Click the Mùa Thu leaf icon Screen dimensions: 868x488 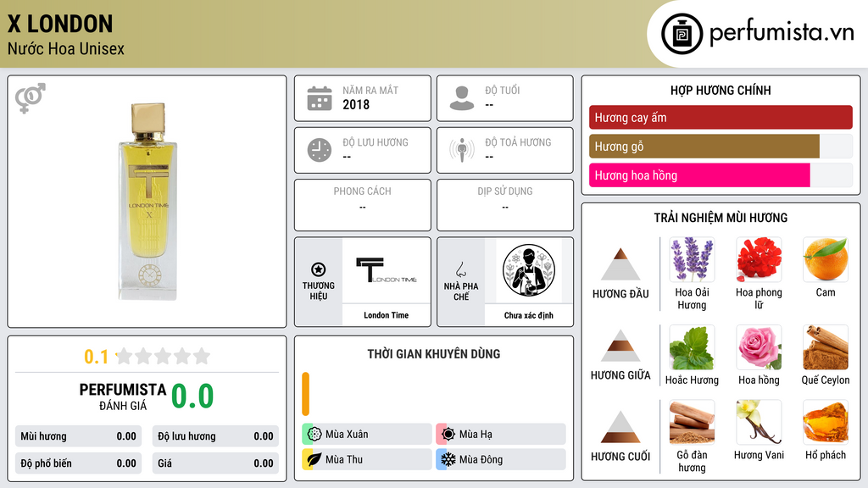(x=314, y=459)
